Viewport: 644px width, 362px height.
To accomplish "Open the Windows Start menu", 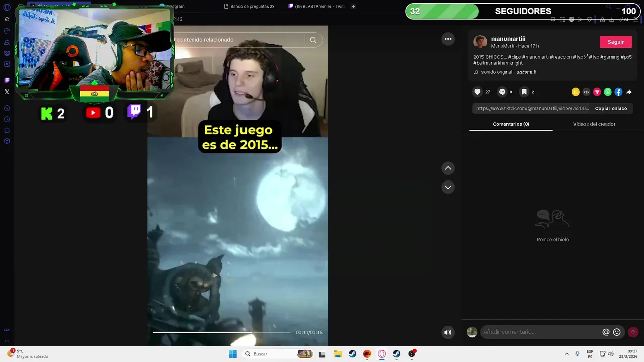I will pos(233,354).
